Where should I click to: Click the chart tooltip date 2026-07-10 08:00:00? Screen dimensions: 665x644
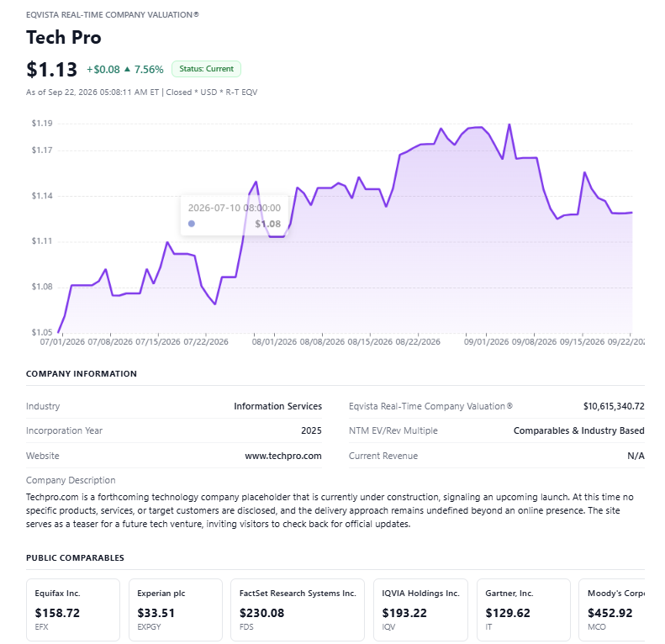(235, 208)
